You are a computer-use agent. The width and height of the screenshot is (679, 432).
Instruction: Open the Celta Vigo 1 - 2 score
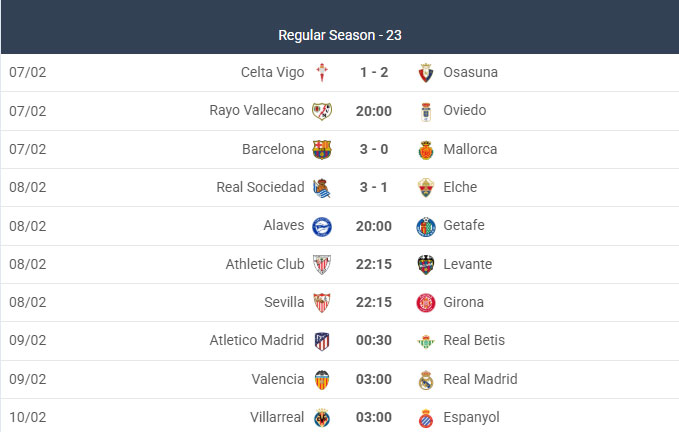[x=374, y=72]
